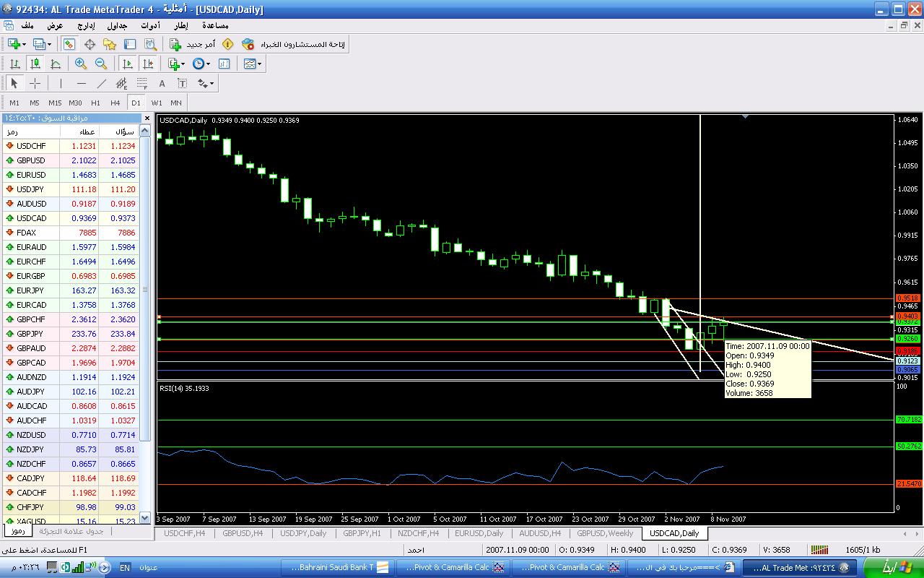Select the Crosshair cursor tool
The image size is (924, 578).
coord(35,83)
